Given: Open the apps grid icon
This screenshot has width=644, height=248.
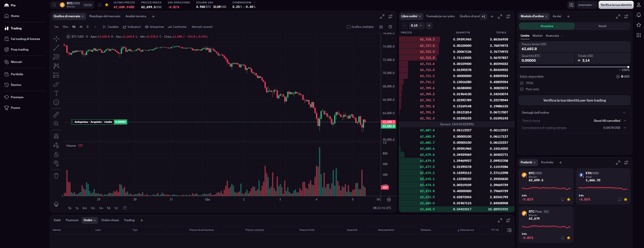Looking at the screenshot, I should (639, 35).
